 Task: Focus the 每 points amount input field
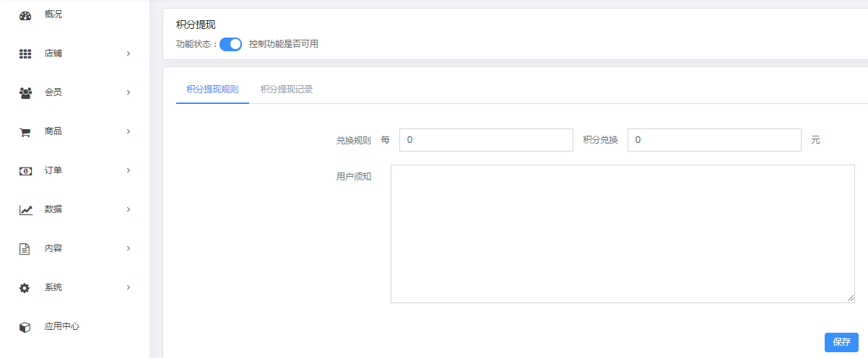click(x=486, y=140)
